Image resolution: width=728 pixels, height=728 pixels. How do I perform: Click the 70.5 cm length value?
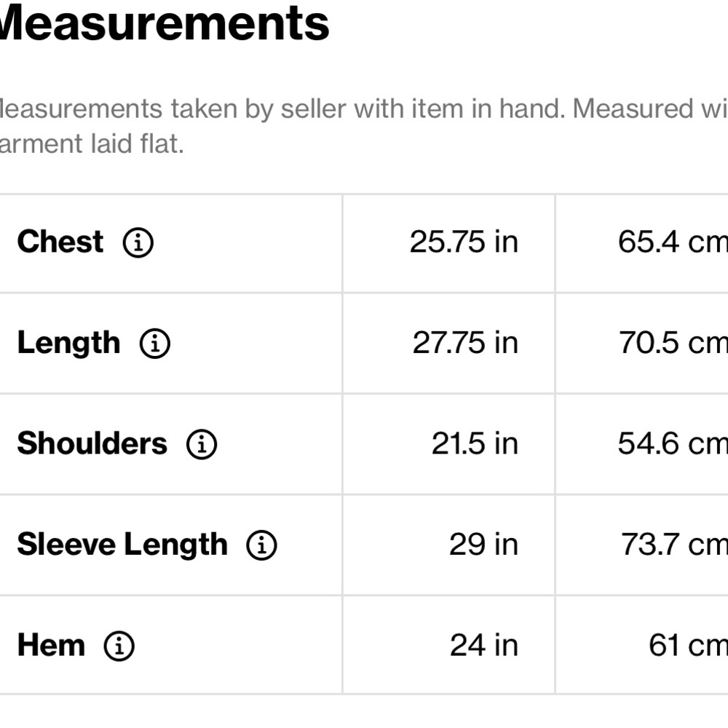tap(673, 343)
